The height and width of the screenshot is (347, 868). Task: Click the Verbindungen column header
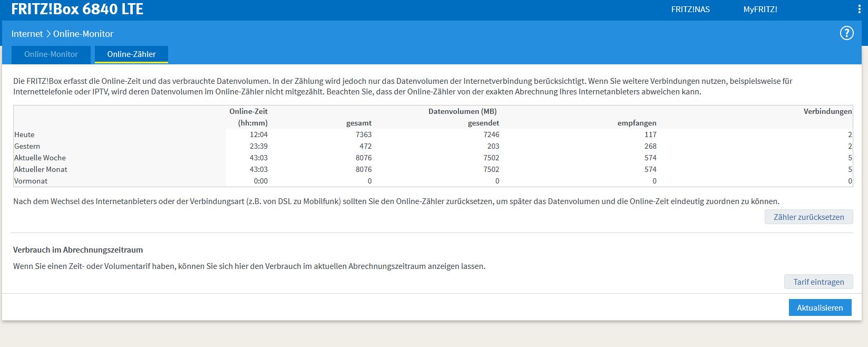point(827,111)
